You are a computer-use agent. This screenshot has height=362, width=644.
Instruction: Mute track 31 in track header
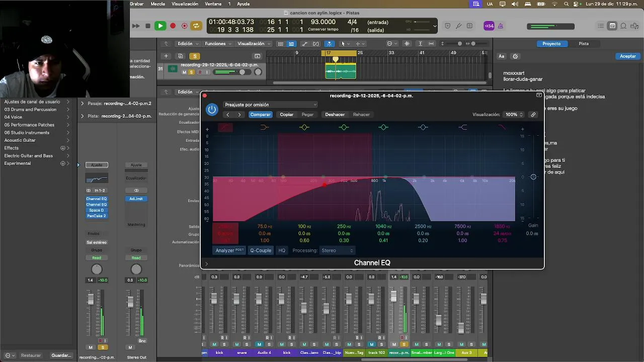(184, 72)
